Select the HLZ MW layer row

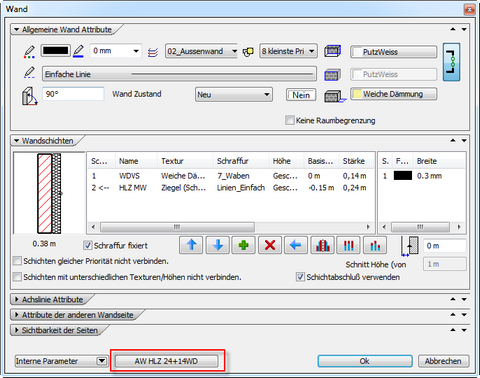(x=231, y=188)
